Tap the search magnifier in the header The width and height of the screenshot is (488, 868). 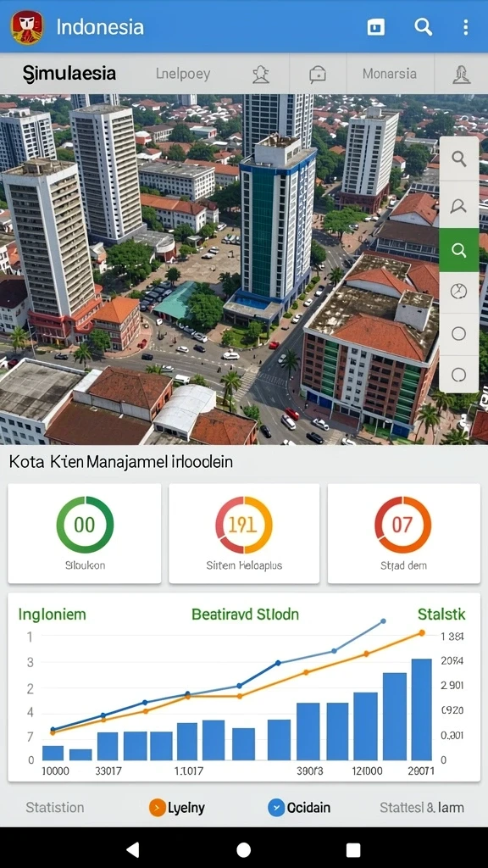(x=424, y=26)
